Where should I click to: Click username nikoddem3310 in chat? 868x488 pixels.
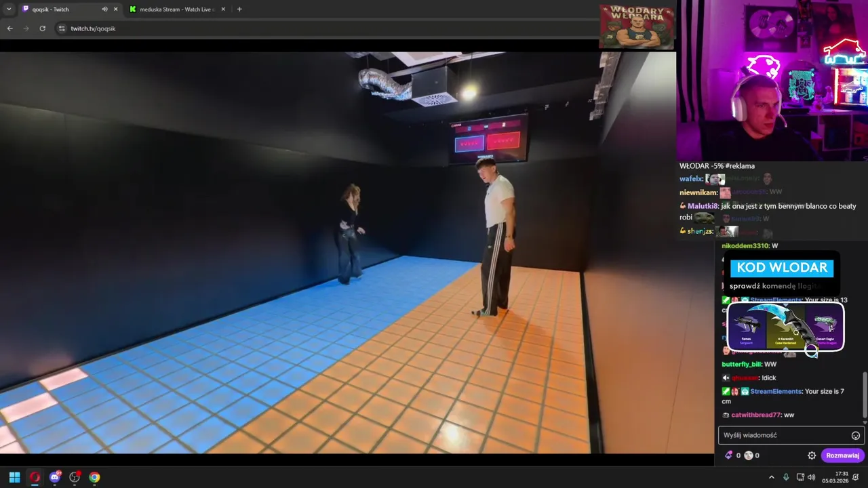745,246
